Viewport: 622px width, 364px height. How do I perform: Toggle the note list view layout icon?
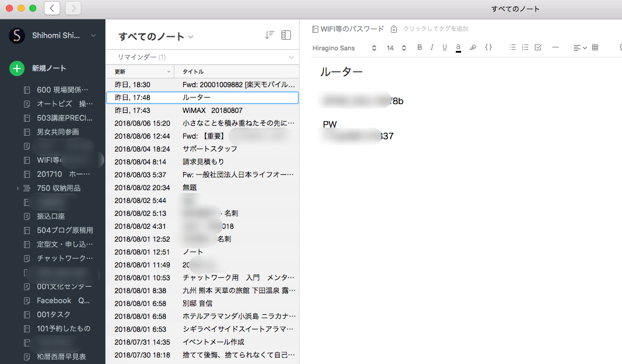pyautogui.click(x=286, y=35)
